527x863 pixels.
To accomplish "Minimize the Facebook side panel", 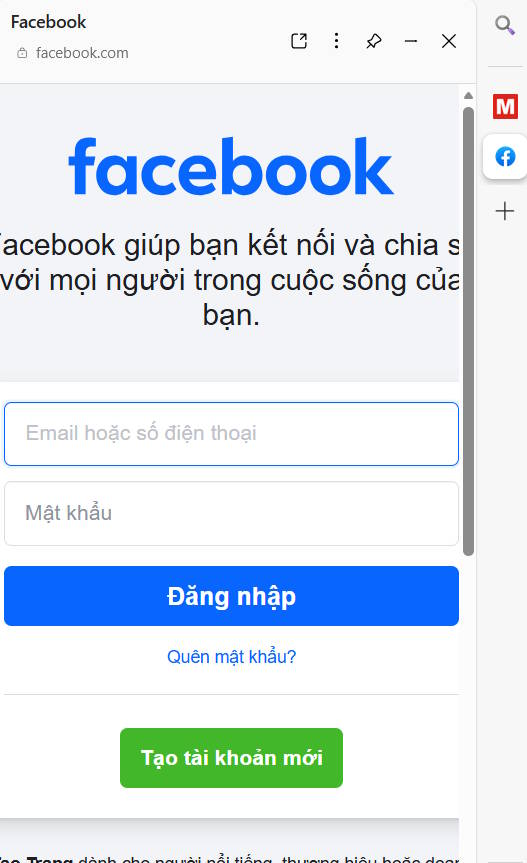I will coord(411,41).
